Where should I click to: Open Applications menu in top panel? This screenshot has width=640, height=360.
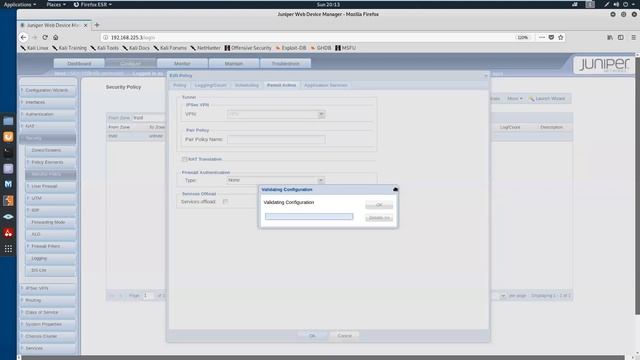(19, 4)
